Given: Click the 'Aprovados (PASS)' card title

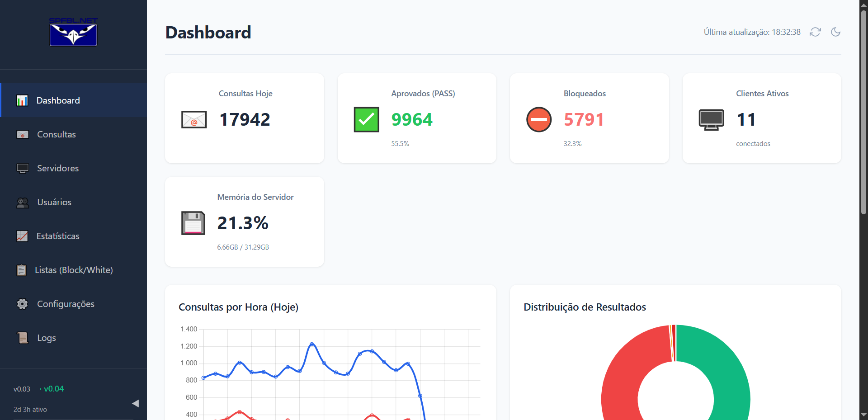Looking at the screenshot, I should (423, 94).
